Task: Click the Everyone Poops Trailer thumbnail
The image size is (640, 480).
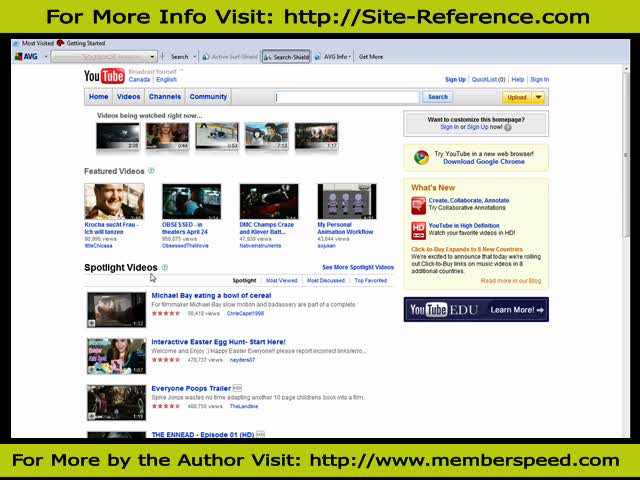Action: 116,403
